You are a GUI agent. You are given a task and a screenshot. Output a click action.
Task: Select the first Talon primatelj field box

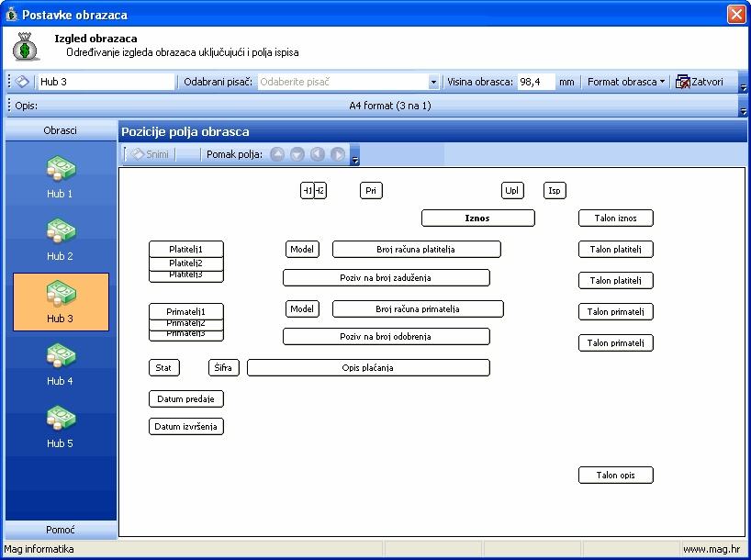click(x=616, y=312)
